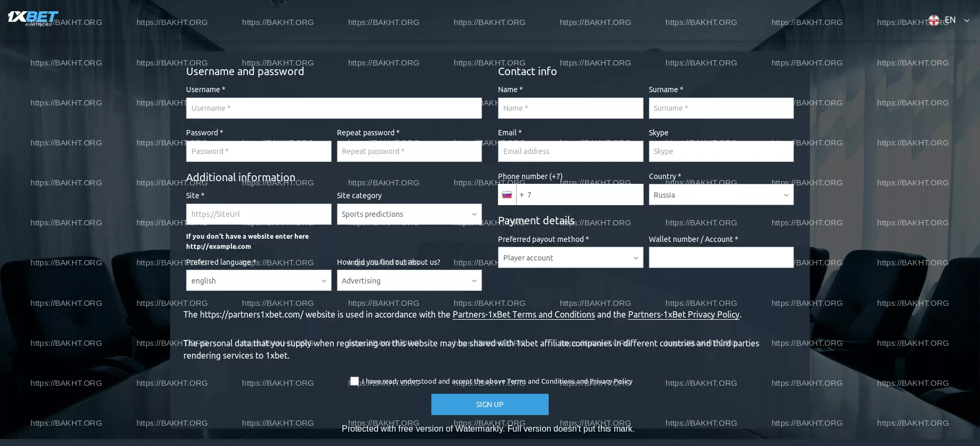The height and width of the screenshot is (446, 980).
Task: Check the accept Terms and Conditions box
Action: [355, 381]
